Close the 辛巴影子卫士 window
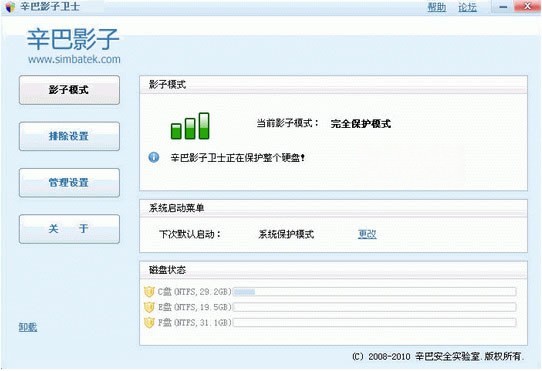Screen dimensions: 542x371 tap(527, 7)
